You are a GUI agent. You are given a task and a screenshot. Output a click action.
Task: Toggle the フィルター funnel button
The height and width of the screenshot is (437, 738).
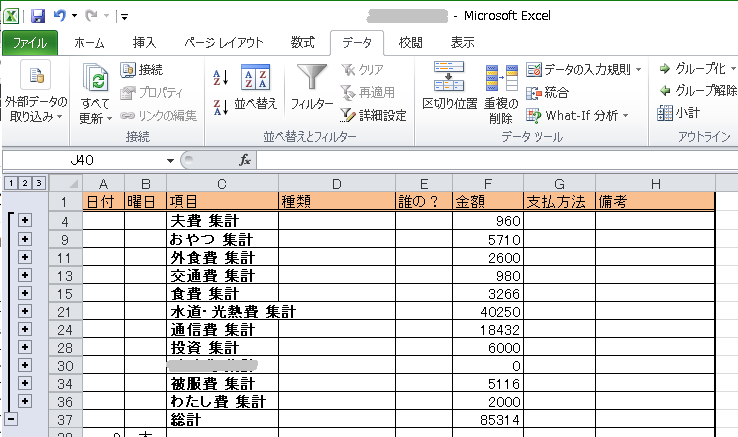[312, 88]
